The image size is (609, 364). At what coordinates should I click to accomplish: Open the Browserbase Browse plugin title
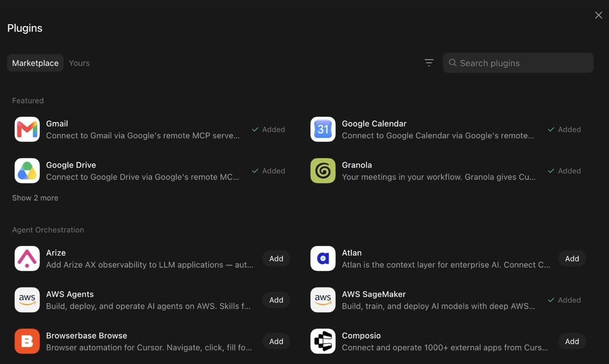point(87,335)
